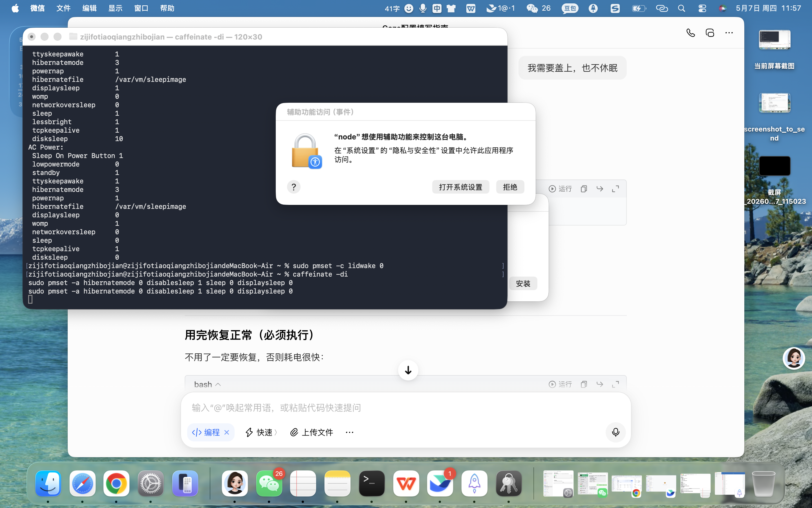Open WPS Office from the Dock
The image size is (812, 508).
(x=406, y=483)
